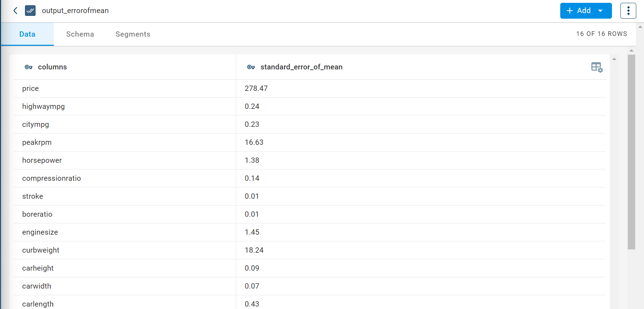Select the 0.14 value cell
The width and height of the screenshot is (644, 309).
coord(421,178)
